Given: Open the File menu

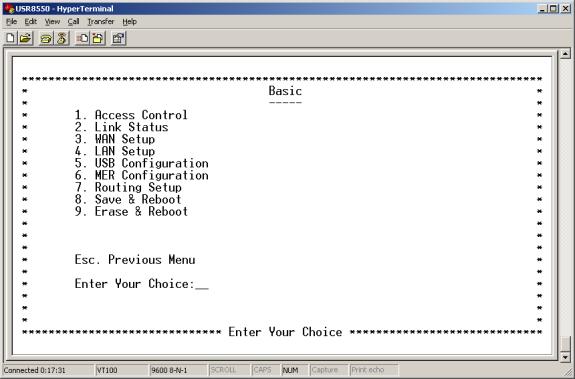Looking at the screenshot, I should tap(11, 22).
